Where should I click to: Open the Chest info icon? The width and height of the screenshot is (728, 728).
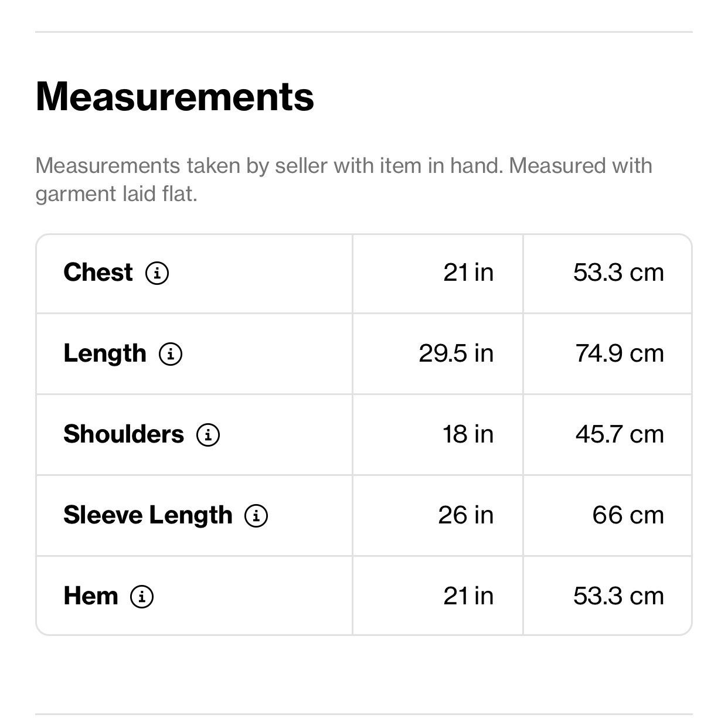click(x=157, y=273)
